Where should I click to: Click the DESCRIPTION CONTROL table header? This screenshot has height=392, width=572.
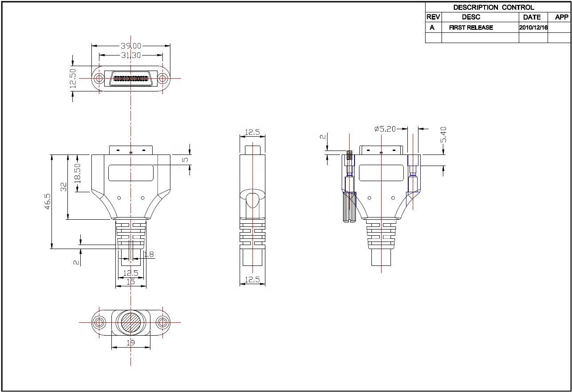pos(493,7)
